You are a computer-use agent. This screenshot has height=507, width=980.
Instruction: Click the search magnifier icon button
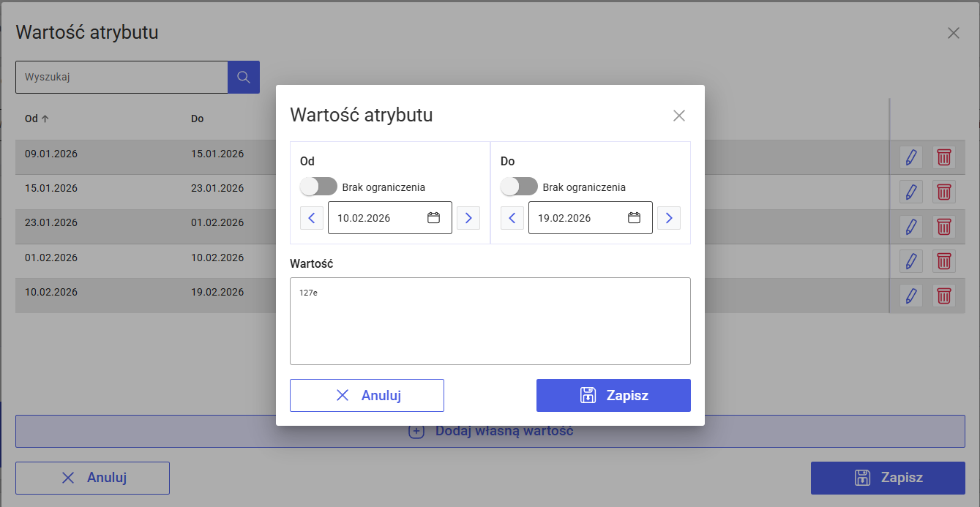(x=244, y=77)
